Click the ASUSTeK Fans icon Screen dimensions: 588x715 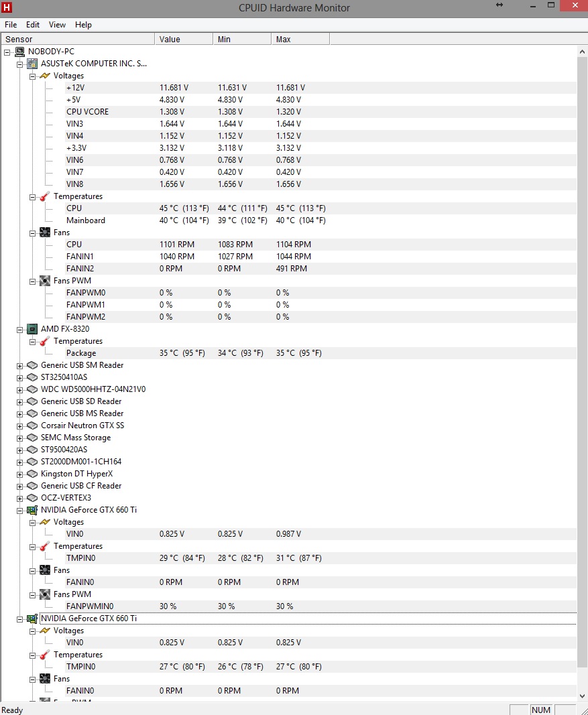click(45, 232)
